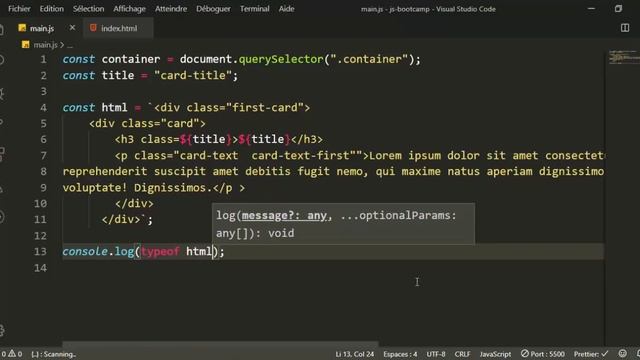Open the Fichier menu
Image resolution: width=640 pixels, height=360 pixels.
[x=19, y=9]
